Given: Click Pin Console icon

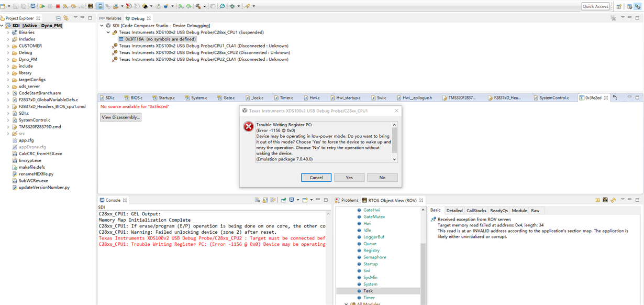Looking at the screenshot, I should 283,200.
